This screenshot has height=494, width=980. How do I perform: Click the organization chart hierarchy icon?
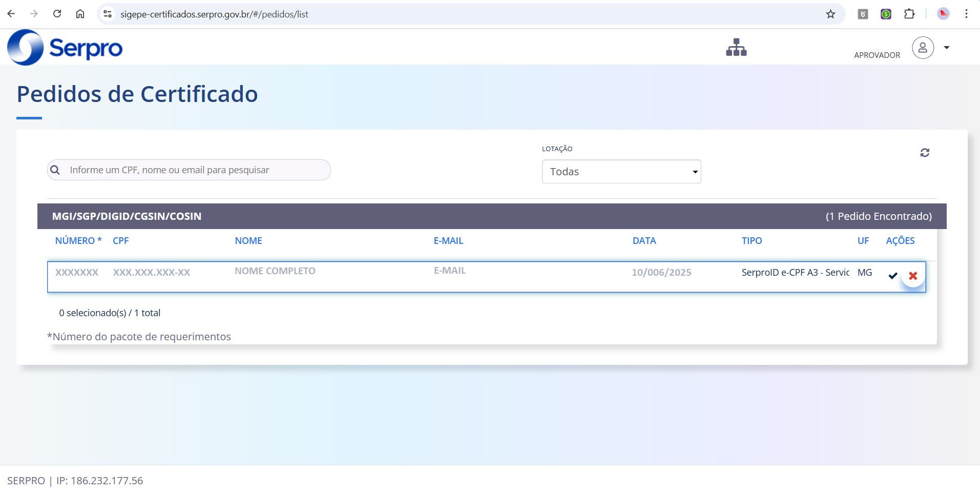(x=736, y=48)
